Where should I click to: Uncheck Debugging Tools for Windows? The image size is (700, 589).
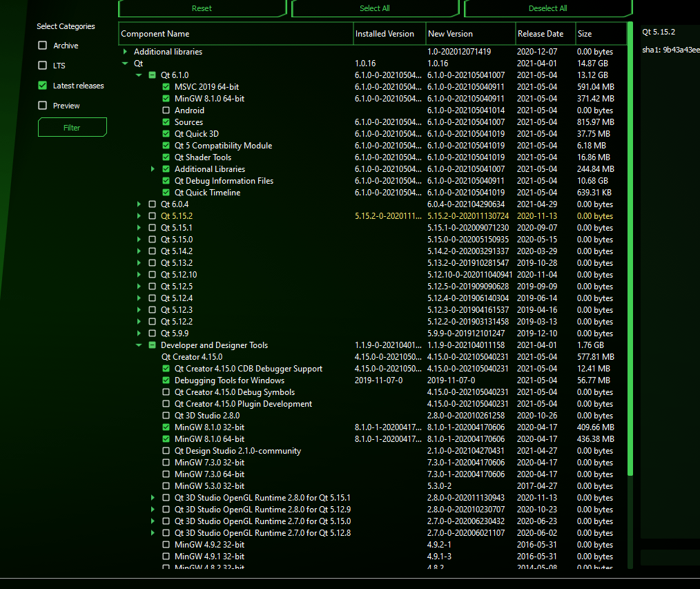coord(166,380)
